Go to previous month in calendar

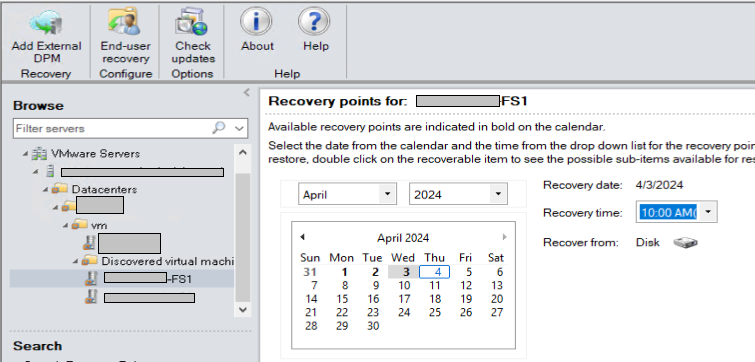pos(302,237)
